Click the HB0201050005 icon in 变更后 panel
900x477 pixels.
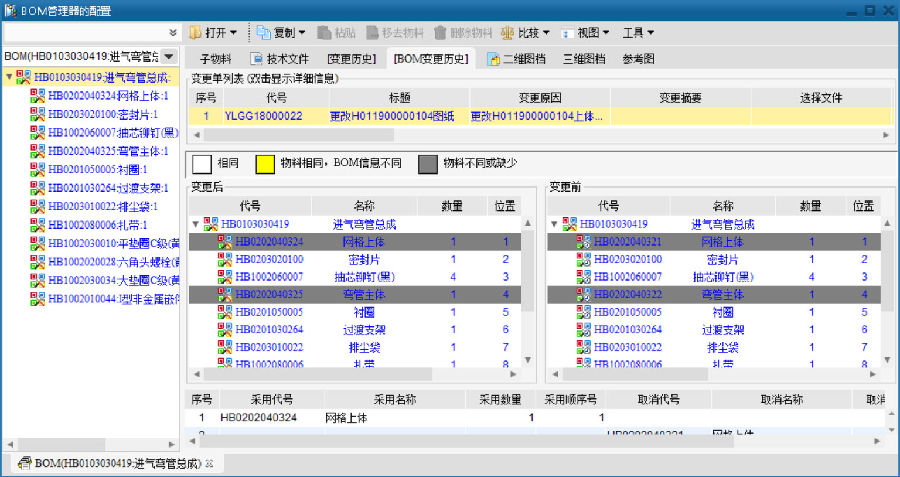[x=225, y=312]
